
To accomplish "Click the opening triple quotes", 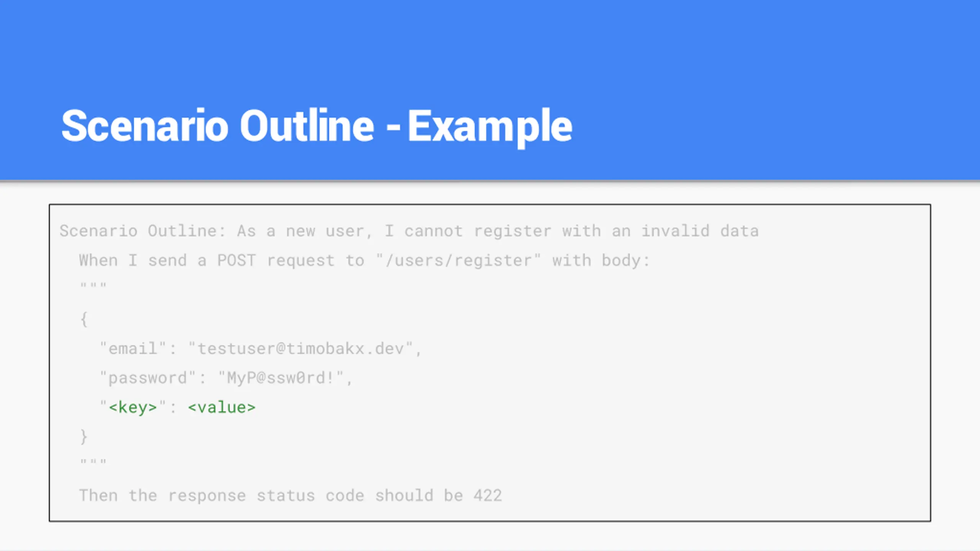I will coord(93,285).
